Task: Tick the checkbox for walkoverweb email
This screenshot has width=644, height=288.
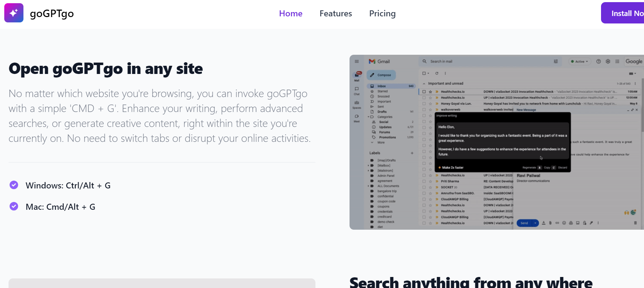Action: 424,110
